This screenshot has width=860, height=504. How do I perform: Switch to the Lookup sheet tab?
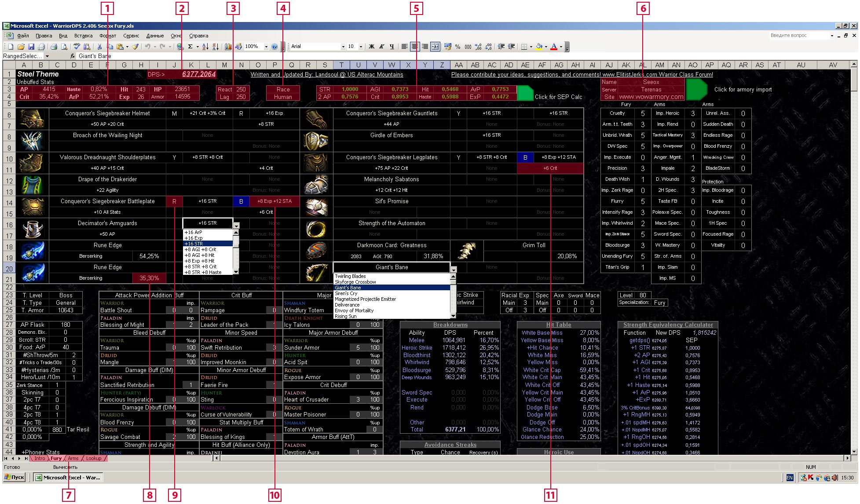click(94, 458)
